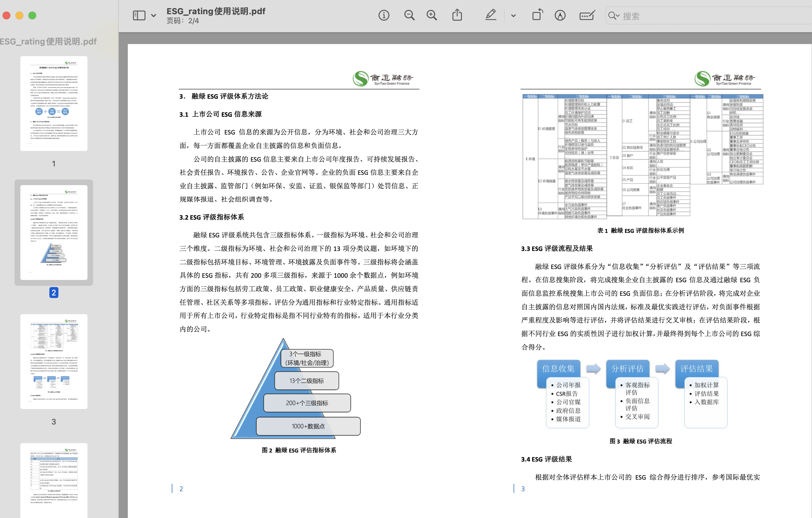
Task: Open page 4 thumbnail in sidebar
Action: point(54,480)
